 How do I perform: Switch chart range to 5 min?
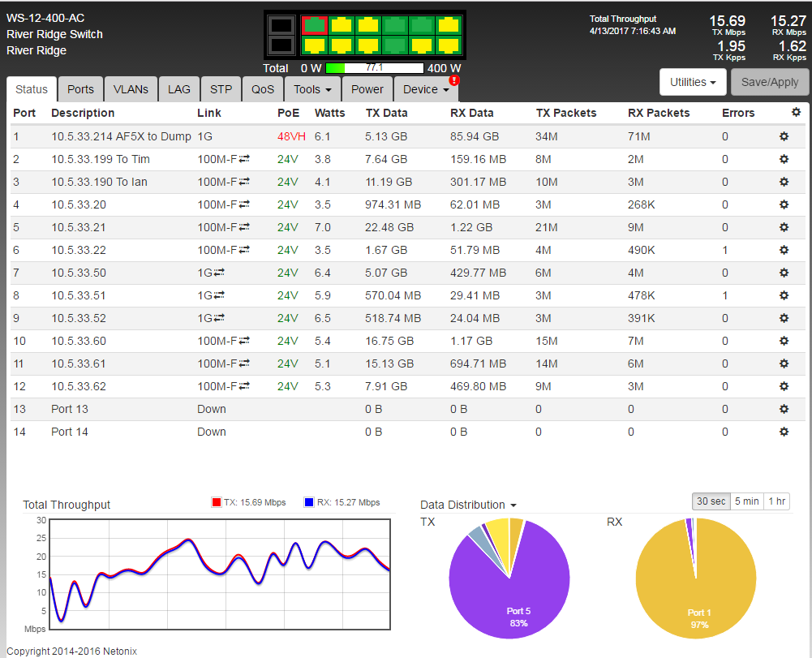click(x=746, y=501)
